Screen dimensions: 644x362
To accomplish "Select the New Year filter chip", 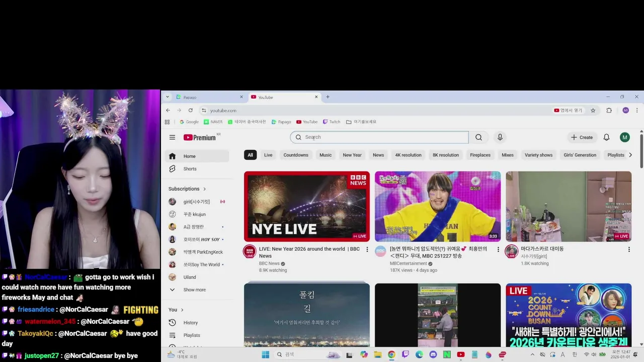I will pos(352,155).
